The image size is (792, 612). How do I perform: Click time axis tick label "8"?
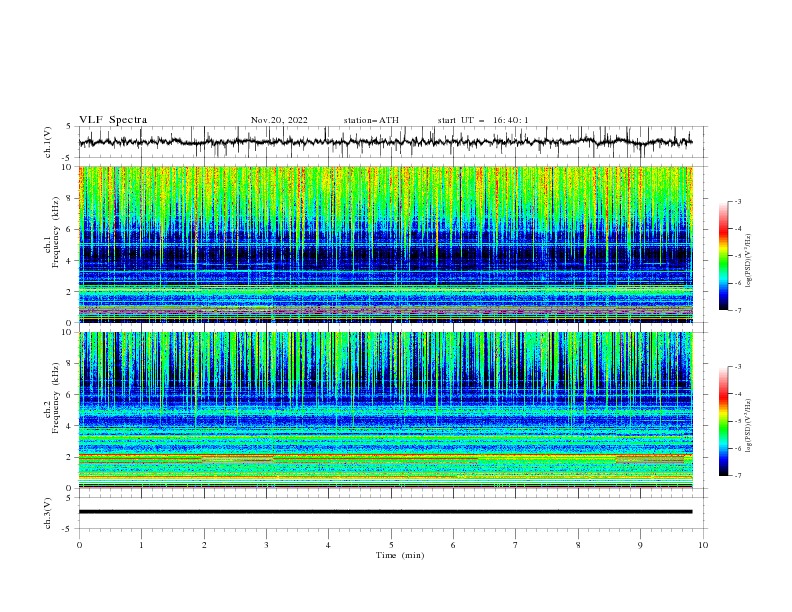(x=578, y=545)
